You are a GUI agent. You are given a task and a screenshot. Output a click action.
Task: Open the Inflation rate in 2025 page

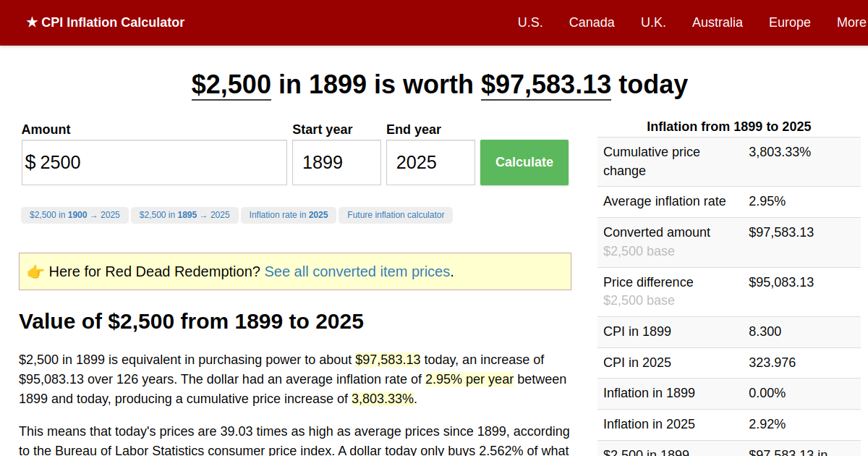coord(289,215)
